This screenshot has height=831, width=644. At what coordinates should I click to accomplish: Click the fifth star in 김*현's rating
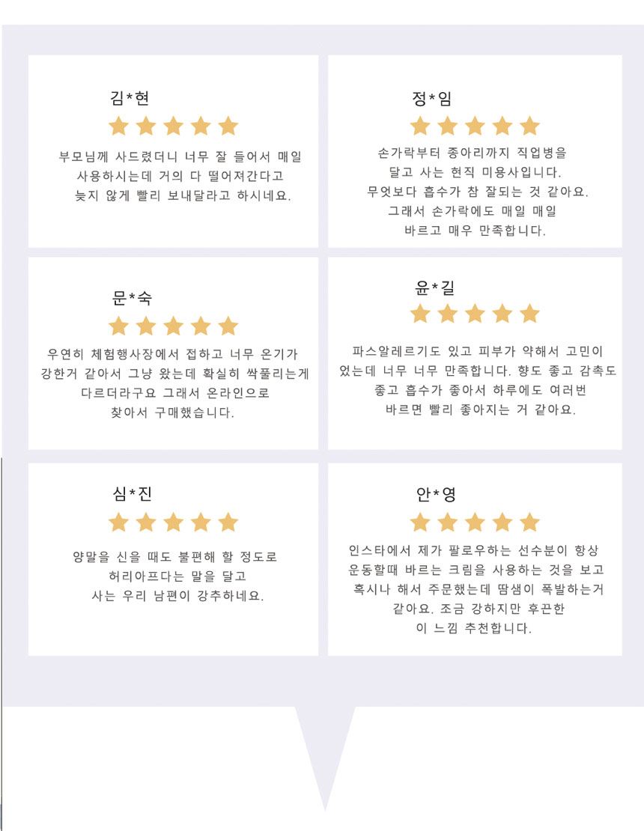click(228, 126)
